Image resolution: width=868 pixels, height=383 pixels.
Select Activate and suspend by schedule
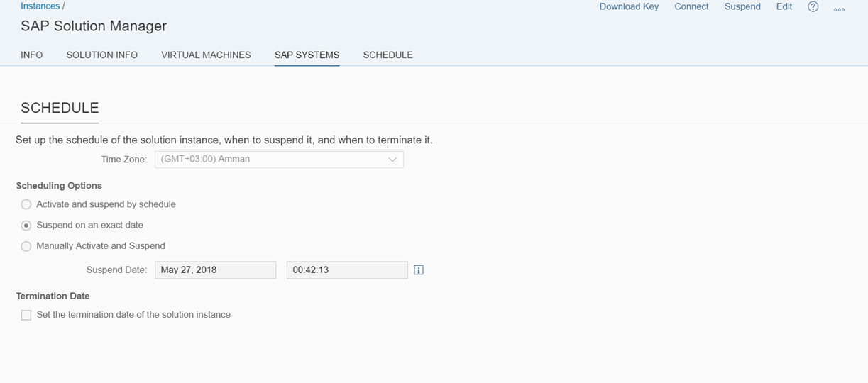click(26, 204)
